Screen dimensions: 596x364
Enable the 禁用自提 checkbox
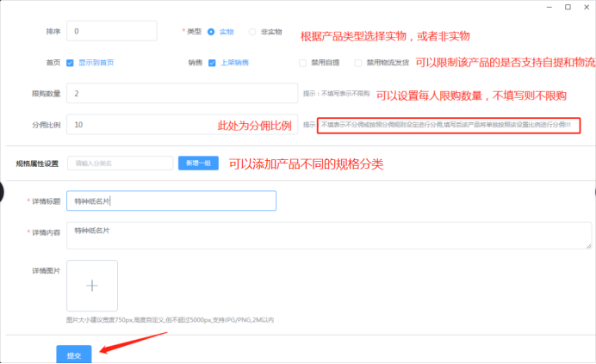[302, 62]
